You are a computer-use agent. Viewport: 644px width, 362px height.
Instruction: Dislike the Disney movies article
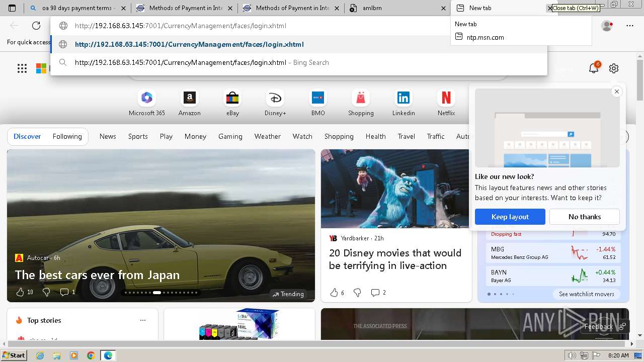[357, 293]
